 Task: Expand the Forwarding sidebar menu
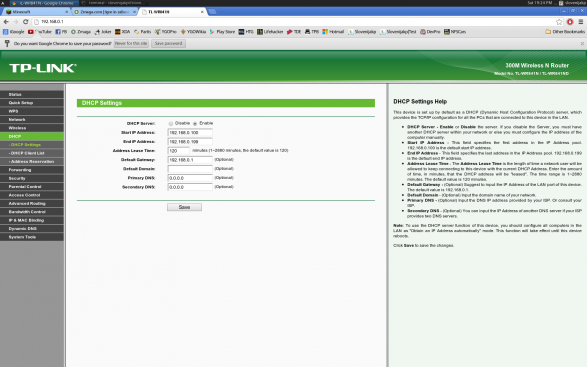point(32,170)
